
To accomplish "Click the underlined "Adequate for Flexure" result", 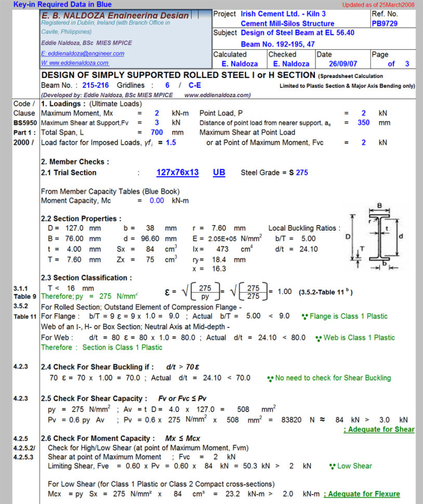I will pyautogui.click(x=362, y=494).
